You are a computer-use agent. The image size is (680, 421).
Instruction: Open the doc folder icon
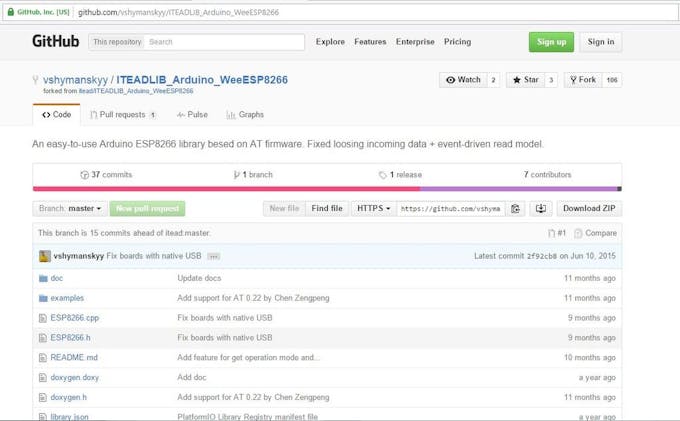(43, 278)
